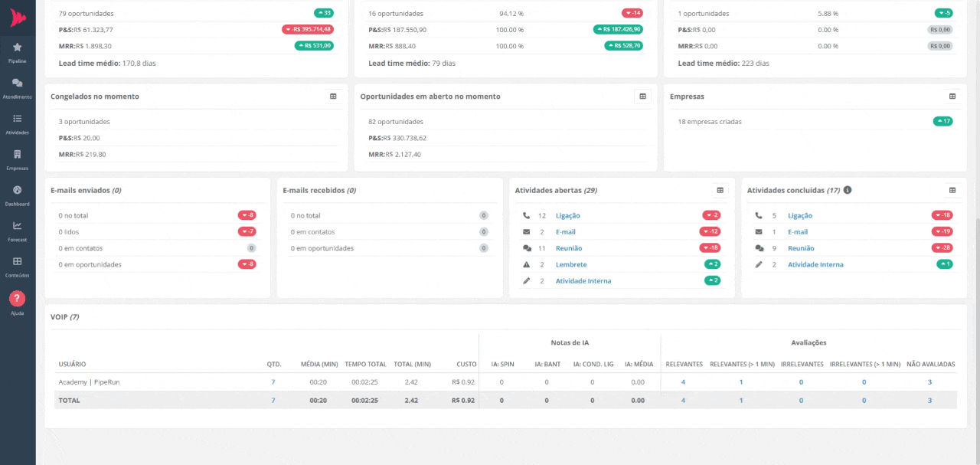
Task: Open the Pipeline star icon
Action: pos(18,47)
